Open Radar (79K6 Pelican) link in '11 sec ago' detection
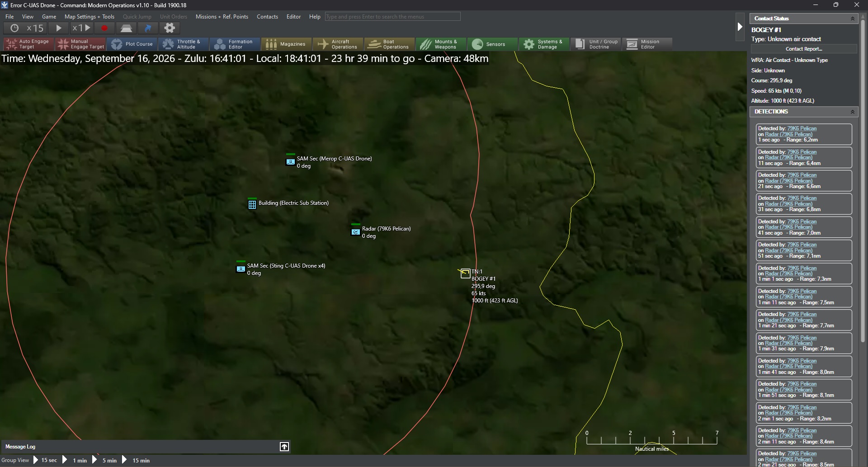The width and height of the screenshot is (868, 467). coord(788,157)
